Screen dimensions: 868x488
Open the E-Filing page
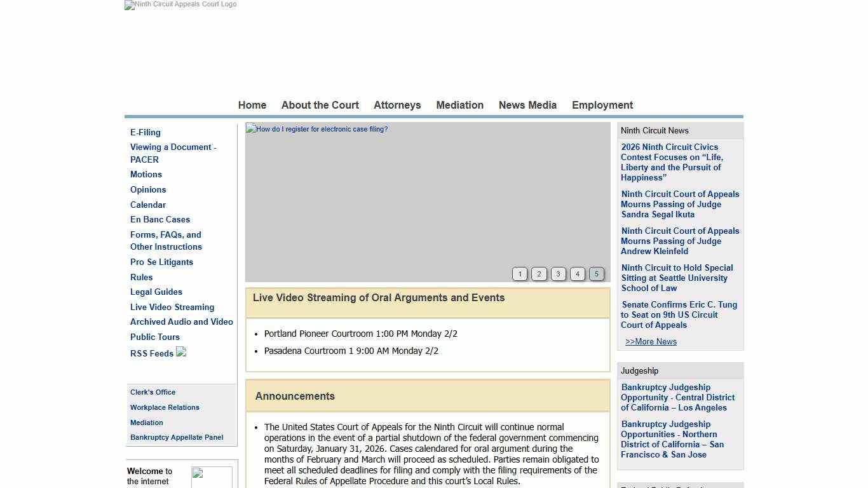145,132
